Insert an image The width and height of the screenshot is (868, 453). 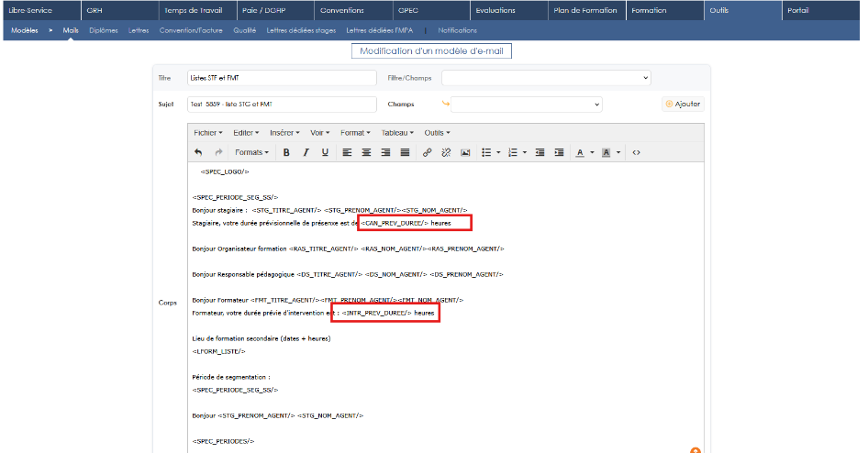(465, 152)
